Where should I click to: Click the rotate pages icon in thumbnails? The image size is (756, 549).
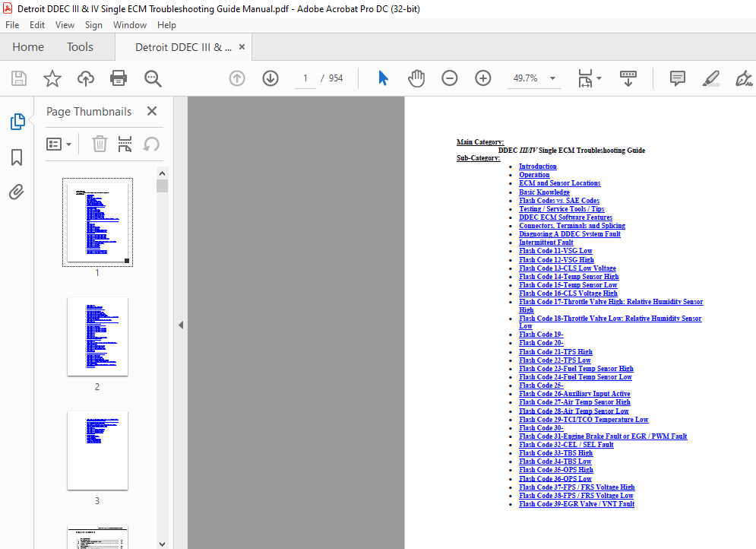pos(151,144)
